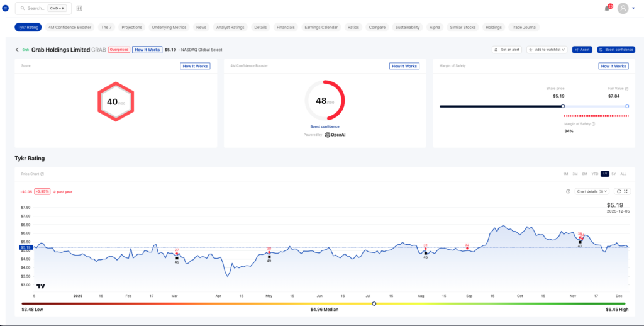Open the Analyst Ratings tab
Viewport: 644px width, 326px height.
click(230, 27)
